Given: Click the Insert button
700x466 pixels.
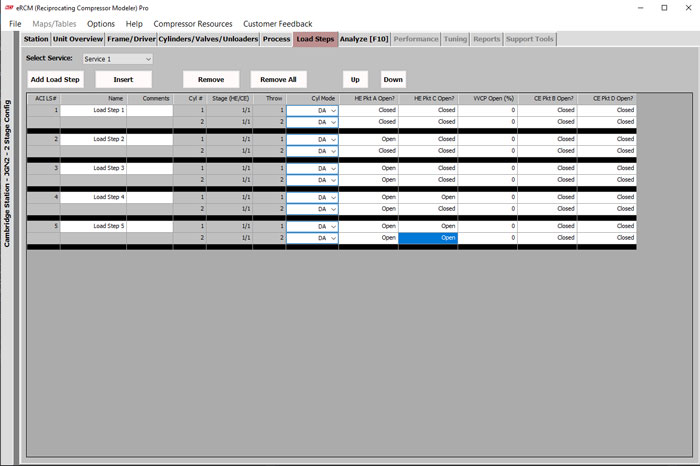Looking at the screenshot, I should (x=123, y=79).
